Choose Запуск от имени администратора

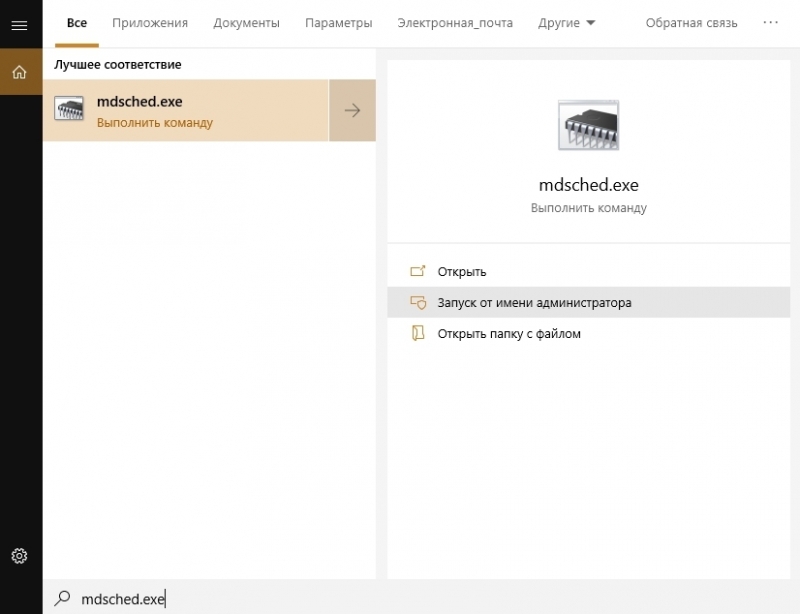pos(588,302)
